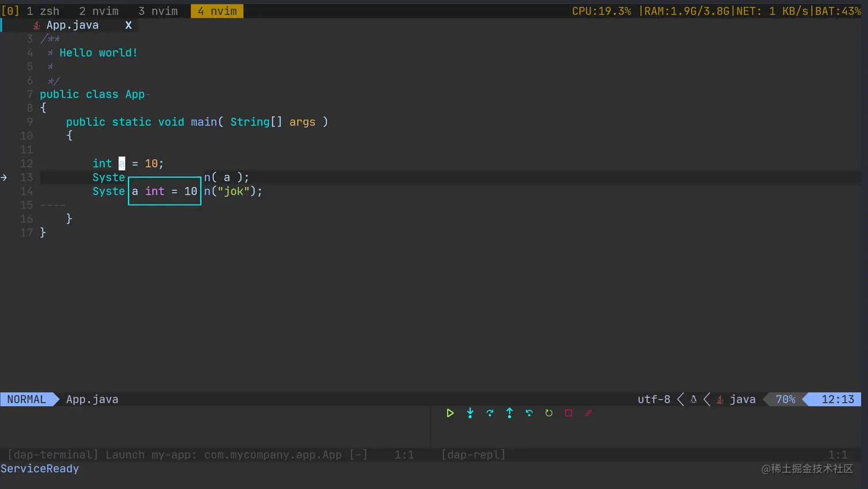The height and width of the screenshot is (489, 868).
Task: Select the App.java buffer tab
Action: tap(72, 25)
